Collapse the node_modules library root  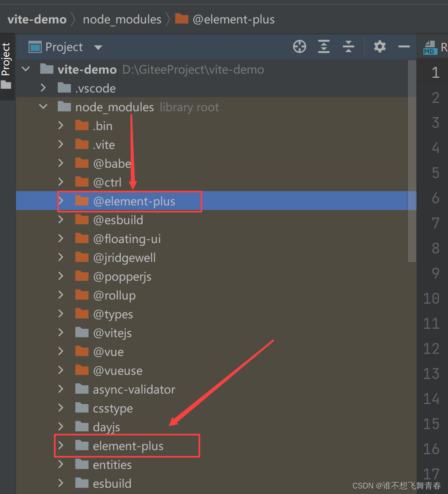coord(43,107)
